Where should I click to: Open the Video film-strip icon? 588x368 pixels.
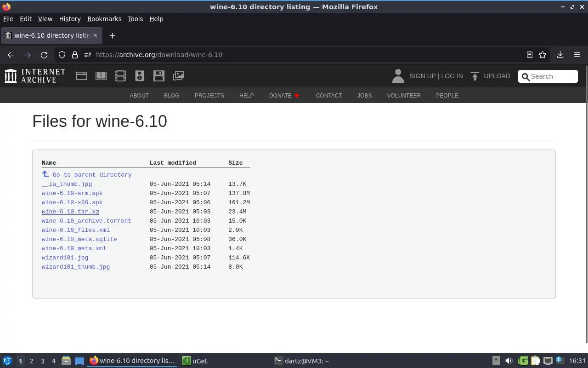point(120,76)
